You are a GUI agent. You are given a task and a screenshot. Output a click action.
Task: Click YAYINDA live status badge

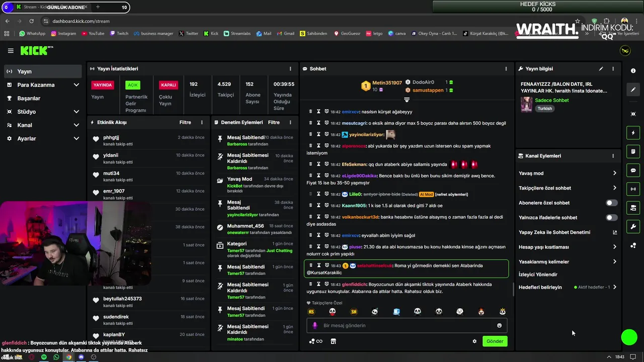point(103,85)
